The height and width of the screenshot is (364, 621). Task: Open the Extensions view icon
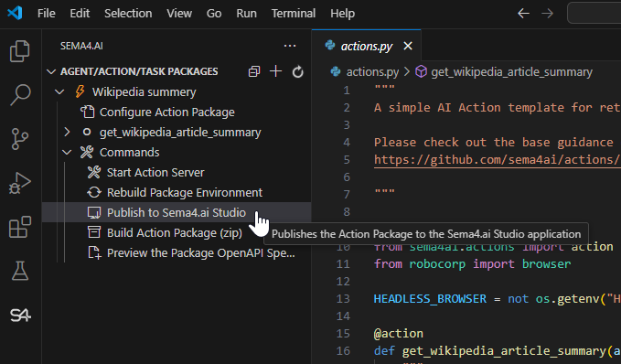click(20, 227)
